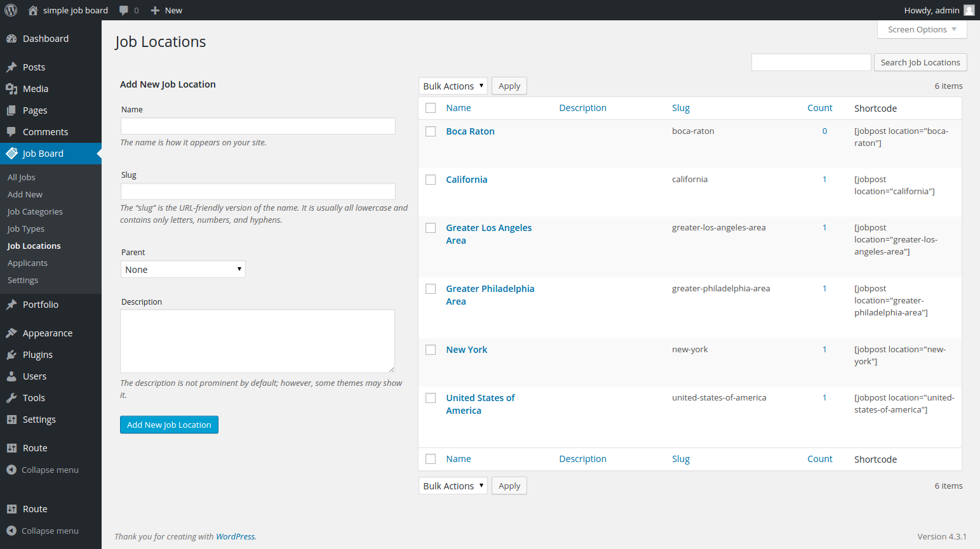
Task: Focus the Search Job Locations text field
Action: (810, 62)
